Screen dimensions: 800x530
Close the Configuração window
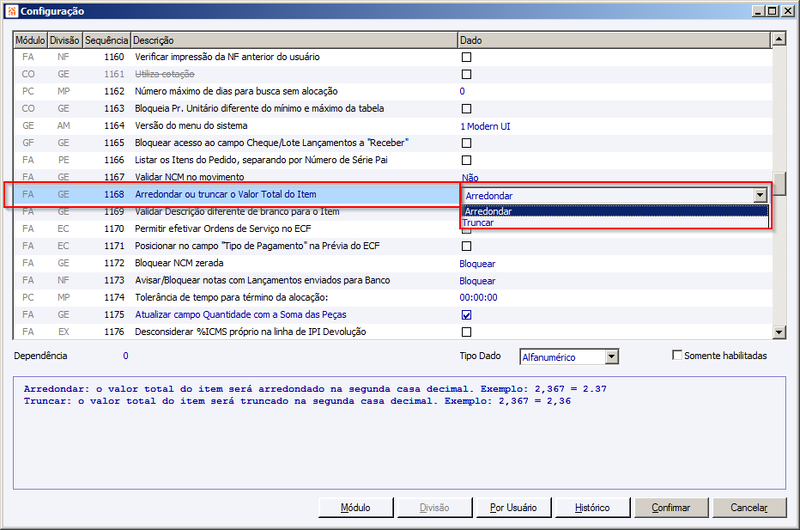[x=787, y=11]
